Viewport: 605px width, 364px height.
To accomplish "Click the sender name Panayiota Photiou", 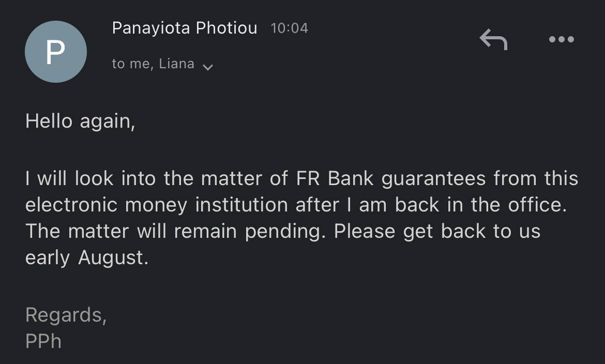I will pyautogui.click(x=184, y=28).
